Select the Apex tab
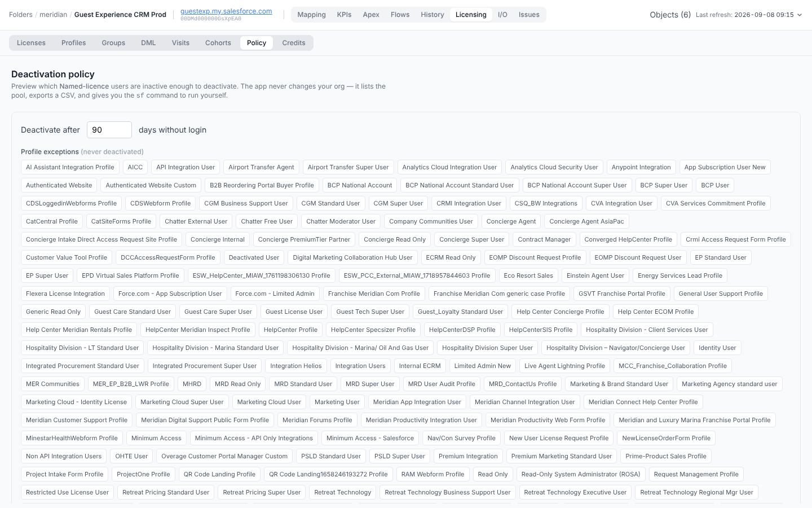Image resolution: width=812 pixels, height=508 pixels. (371, 15)
